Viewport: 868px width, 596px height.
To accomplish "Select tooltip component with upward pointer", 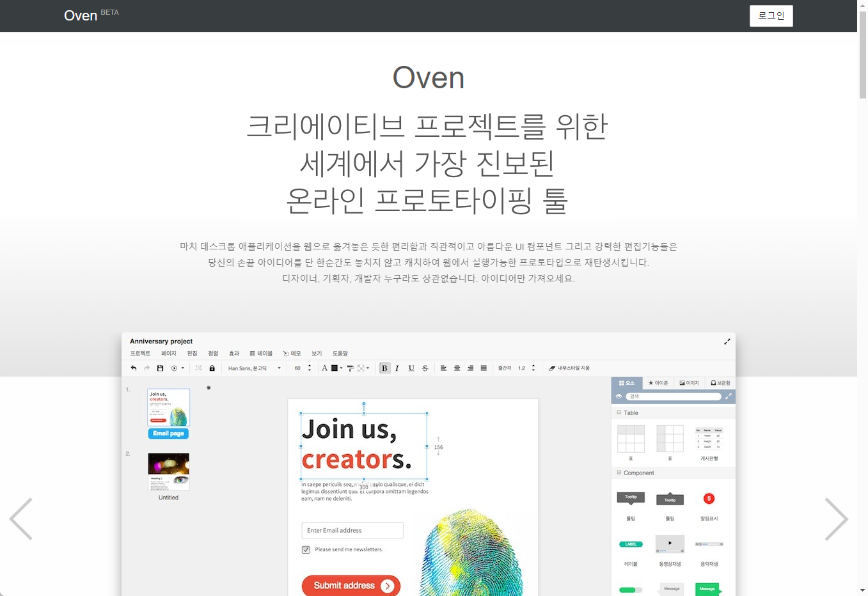I will click(670, 499).
